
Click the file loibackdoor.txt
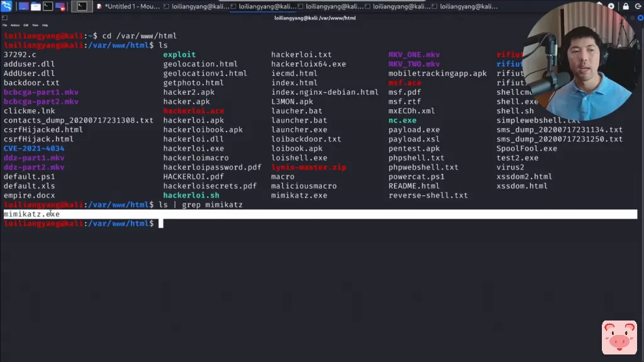click(x=306, y=139)
